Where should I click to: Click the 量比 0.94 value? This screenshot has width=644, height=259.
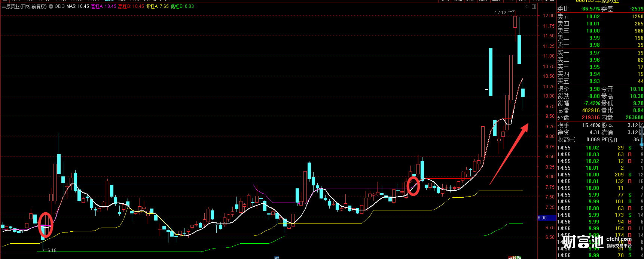point(638,110)
